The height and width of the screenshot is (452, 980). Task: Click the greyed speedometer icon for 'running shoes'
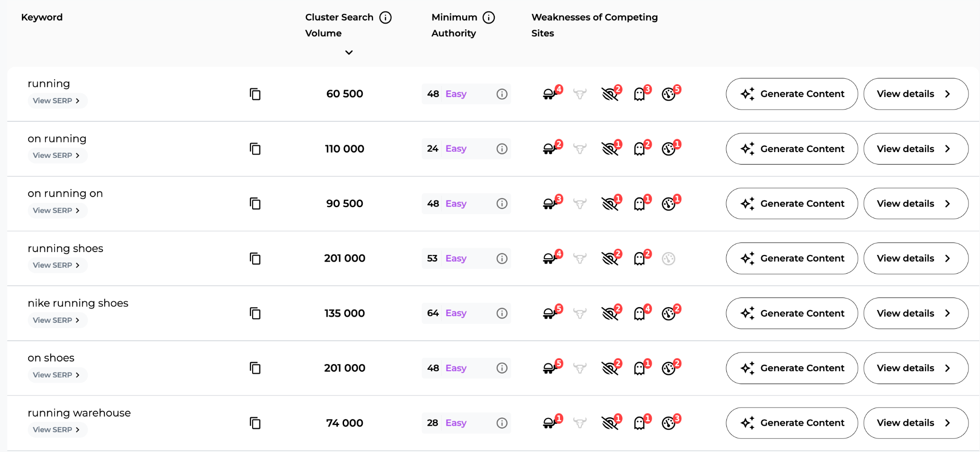pyautogui.click(x=668, y=259)
